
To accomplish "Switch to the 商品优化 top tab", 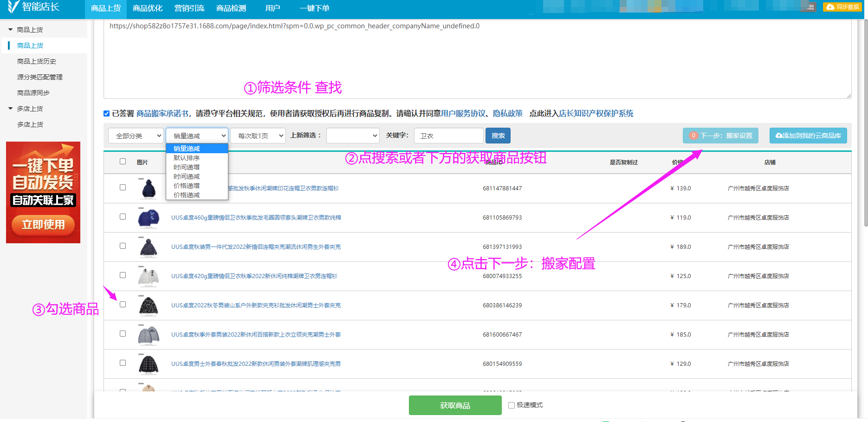I will click(147, 8).
